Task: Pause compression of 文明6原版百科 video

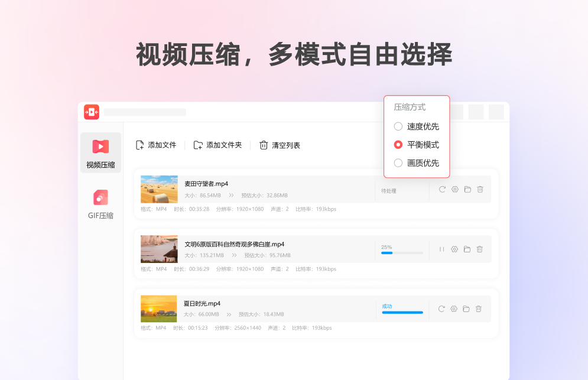Action: 441,249
